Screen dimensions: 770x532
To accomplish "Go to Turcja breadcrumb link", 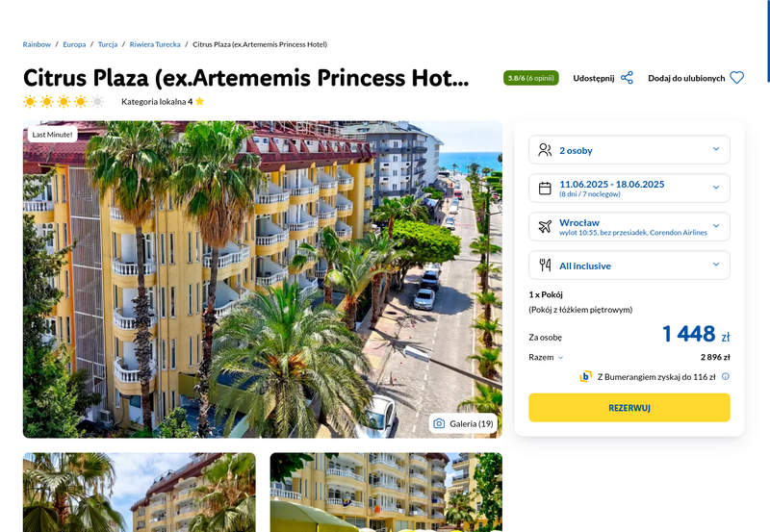I will click(x=108, y=44).
